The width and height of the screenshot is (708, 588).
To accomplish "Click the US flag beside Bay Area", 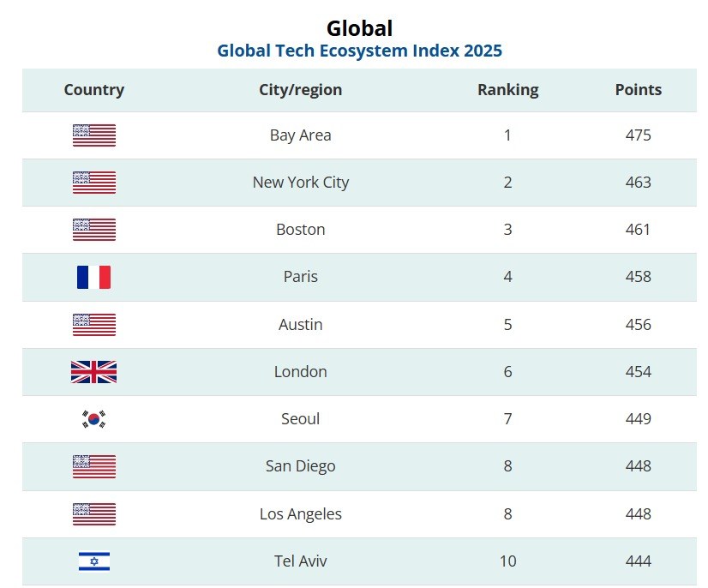I will (94, 135).
